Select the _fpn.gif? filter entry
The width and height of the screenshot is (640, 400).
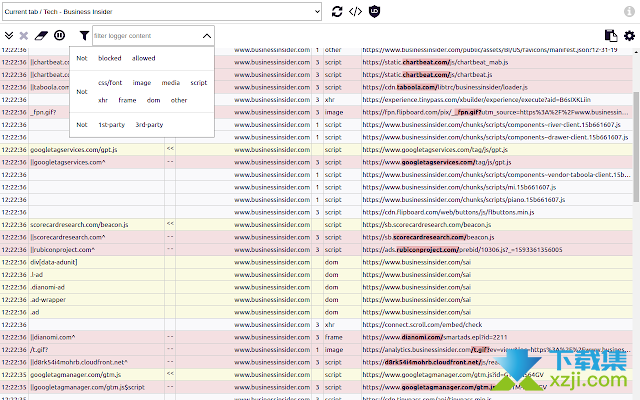pyautogui.click(x=43, y=112)
